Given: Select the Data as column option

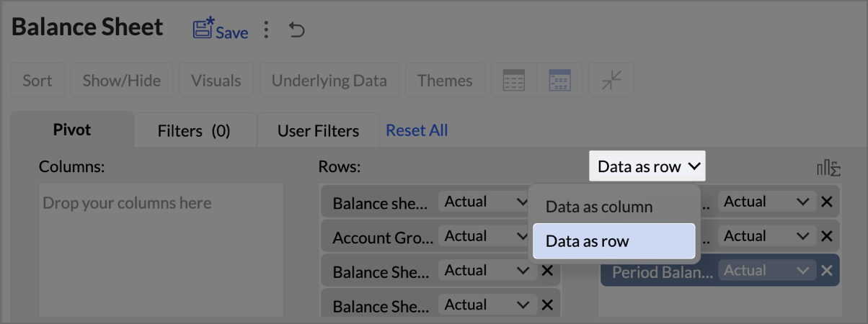Looking at the screenshot, I should point(599,207).
